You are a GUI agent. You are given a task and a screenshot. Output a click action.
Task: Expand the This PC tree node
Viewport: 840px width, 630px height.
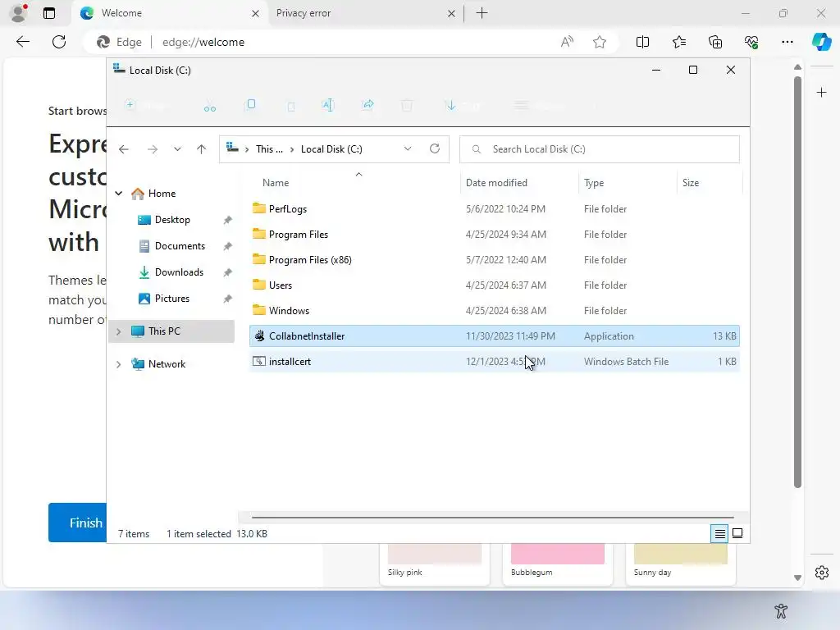[x=119, y=331]
